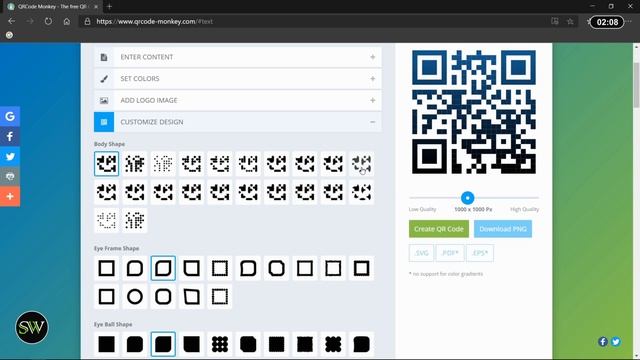This screenshot has width=640, height=360.
Task: Select the first body shape in third row
Action: tap(107, 220)
